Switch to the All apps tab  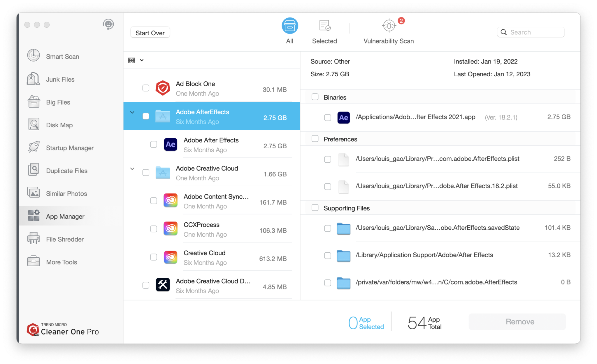[289, 31]
